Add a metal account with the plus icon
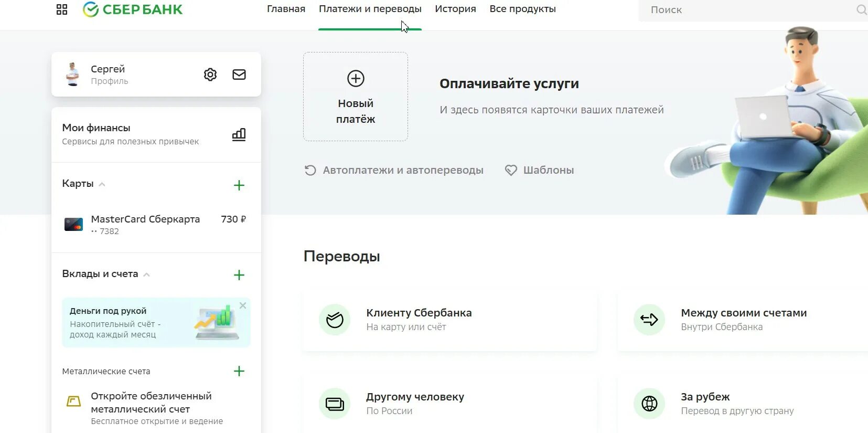 point(239,371)
